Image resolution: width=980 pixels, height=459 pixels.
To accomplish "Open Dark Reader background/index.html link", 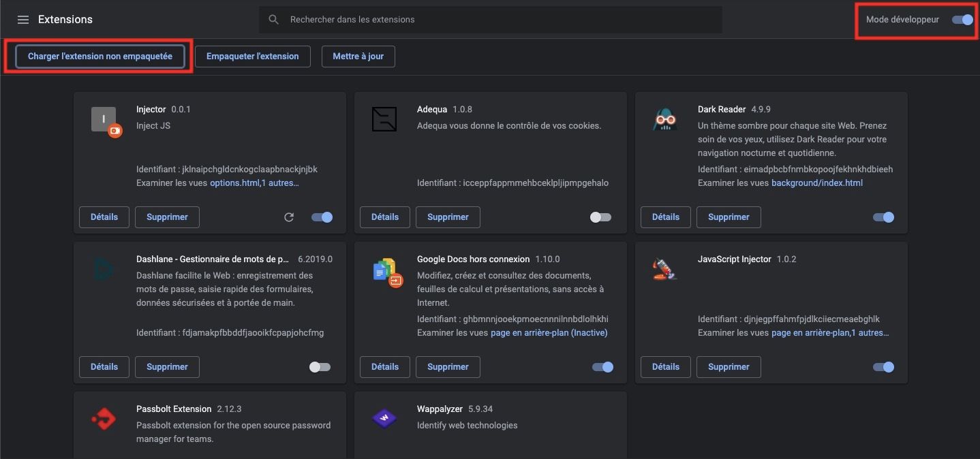I will (x=817, y=183).
